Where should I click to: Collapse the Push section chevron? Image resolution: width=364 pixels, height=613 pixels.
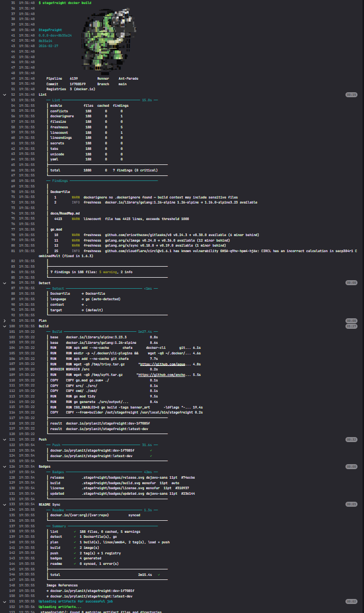pyautogui.click(x=5, y=440)
